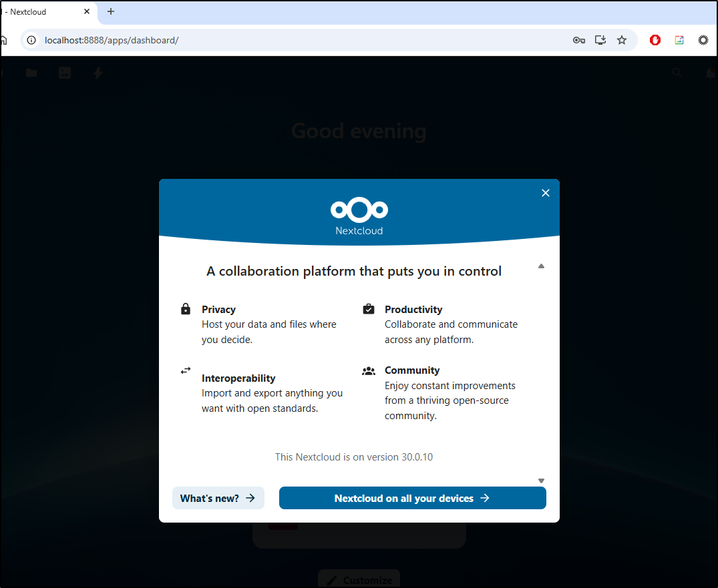Open the gear-shaped extension icon
The width and height of the screenshot is (718, 588).
point(703,40)
